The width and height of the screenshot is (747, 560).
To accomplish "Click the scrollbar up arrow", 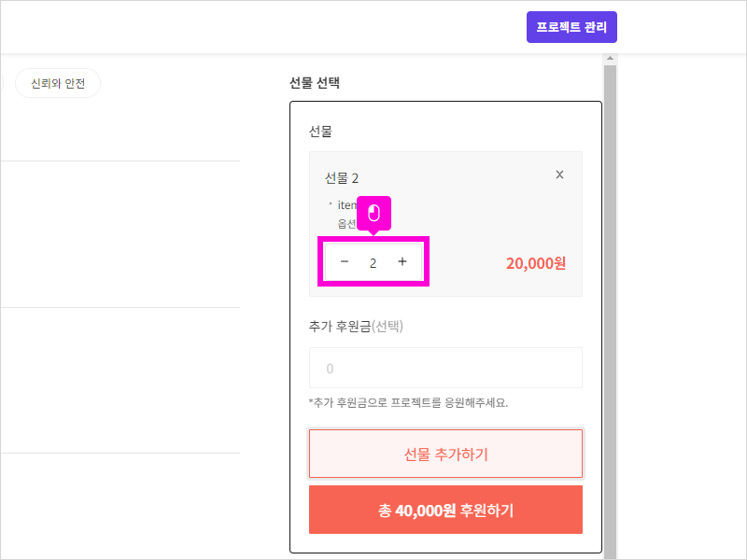I will (611, 60).
